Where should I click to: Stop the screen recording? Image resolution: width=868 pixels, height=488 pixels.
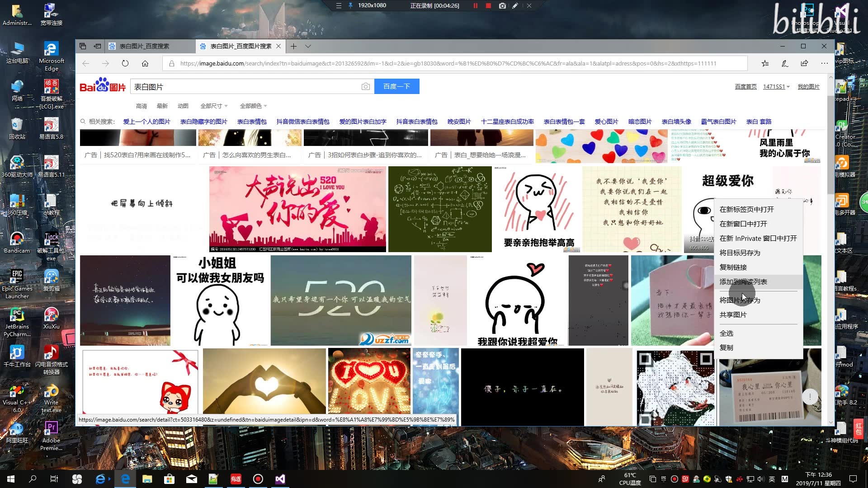488,6
